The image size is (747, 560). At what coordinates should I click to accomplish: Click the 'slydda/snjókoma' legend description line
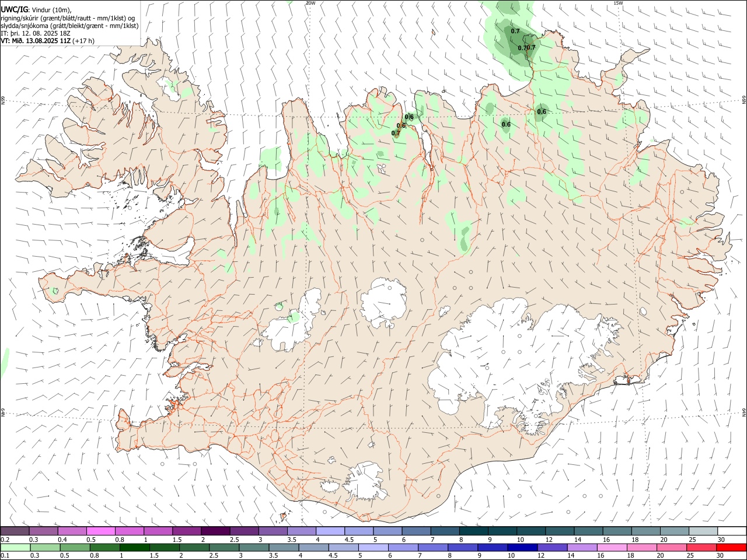click(69, 26)
